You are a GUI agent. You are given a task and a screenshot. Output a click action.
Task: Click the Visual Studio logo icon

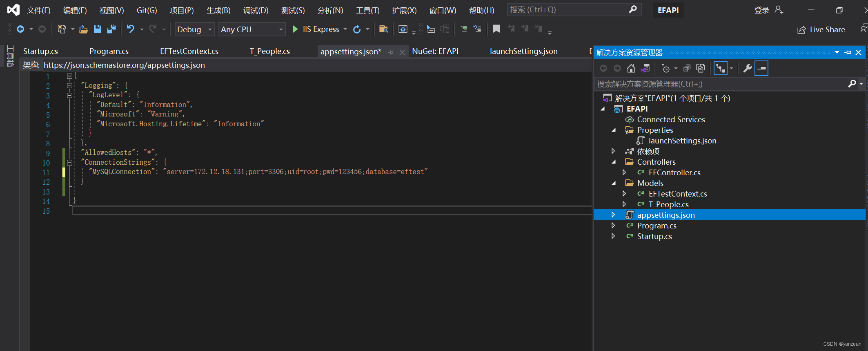[13, 10]
